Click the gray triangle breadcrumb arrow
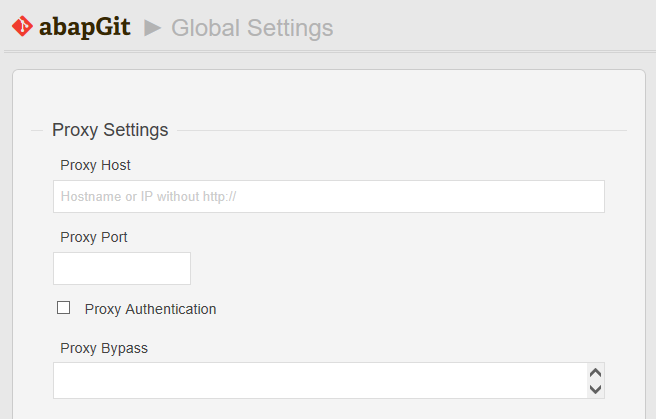The height and width of the screenshot is (419, 656). [x=152, y=28]
